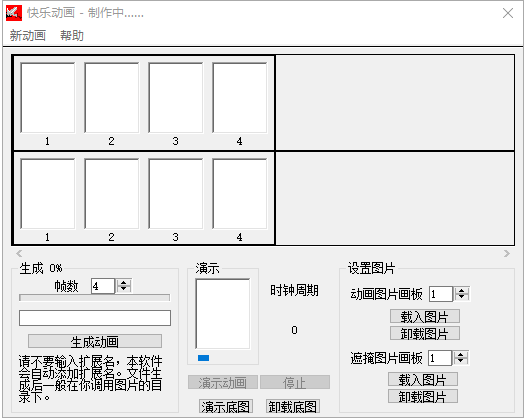Screen dimensions: 526x420
Task: Click 载入图片 under 动画图片画板
Action: coord(425,316)
